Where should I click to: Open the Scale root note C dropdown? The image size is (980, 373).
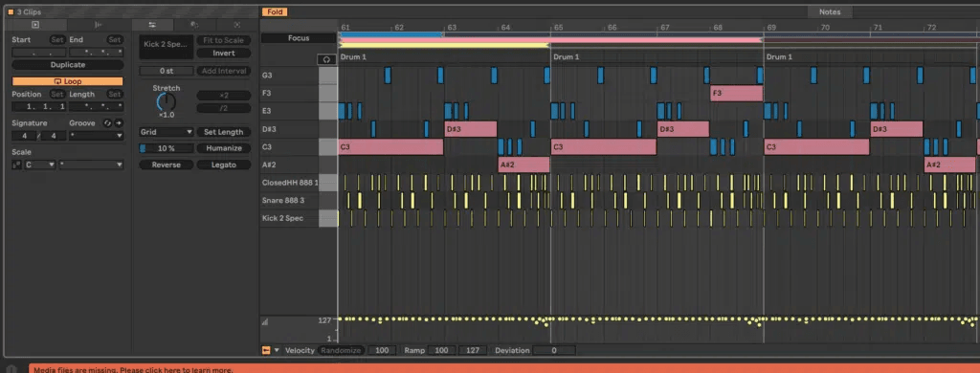(39, 165)
